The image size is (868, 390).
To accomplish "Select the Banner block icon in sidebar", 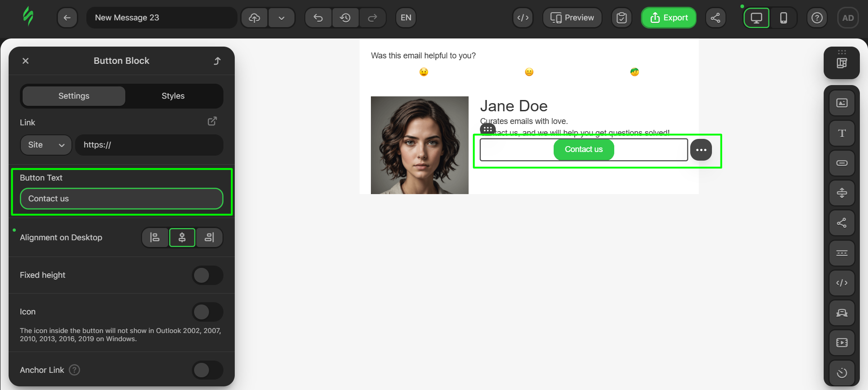I will [842, 313].
